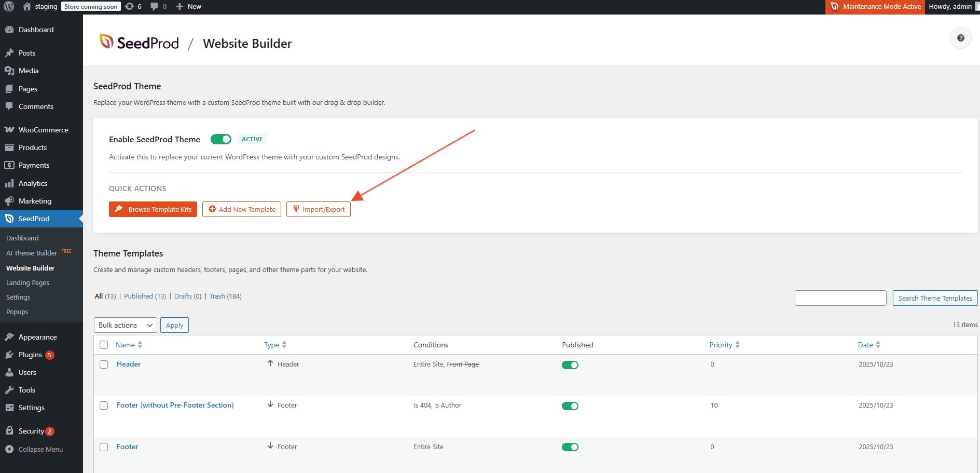Click the Import/Export button

point(319,209)
